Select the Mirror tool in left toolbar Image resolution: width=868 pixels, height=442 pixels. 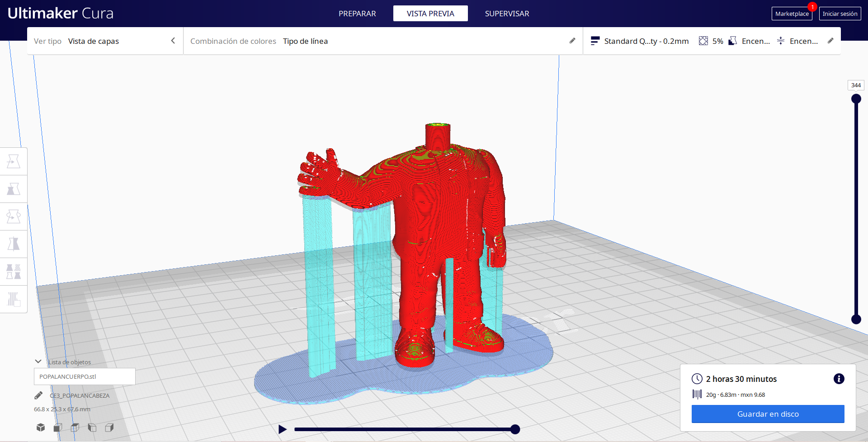click(14, 244)
